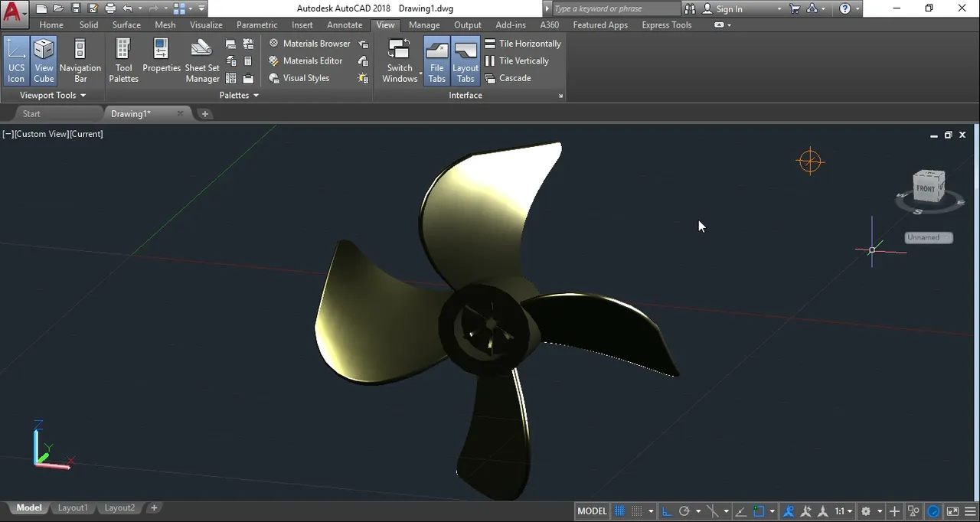Image resolution: width=980 pixels, height=522 pixels.
Task: Open Tool Palettes
Action: (x=123, y=61)
